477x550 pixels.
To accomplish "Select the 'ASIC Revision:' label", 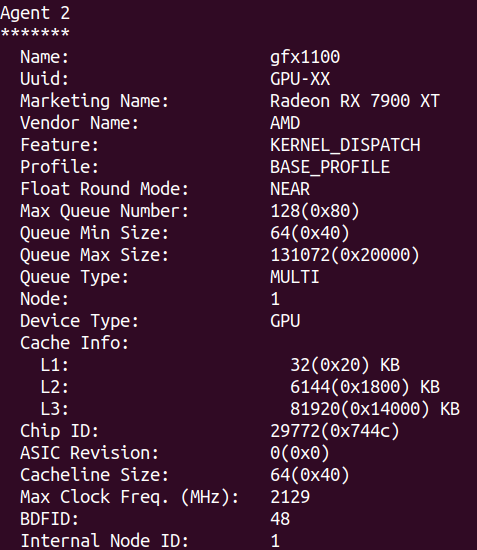I will 89,453.
